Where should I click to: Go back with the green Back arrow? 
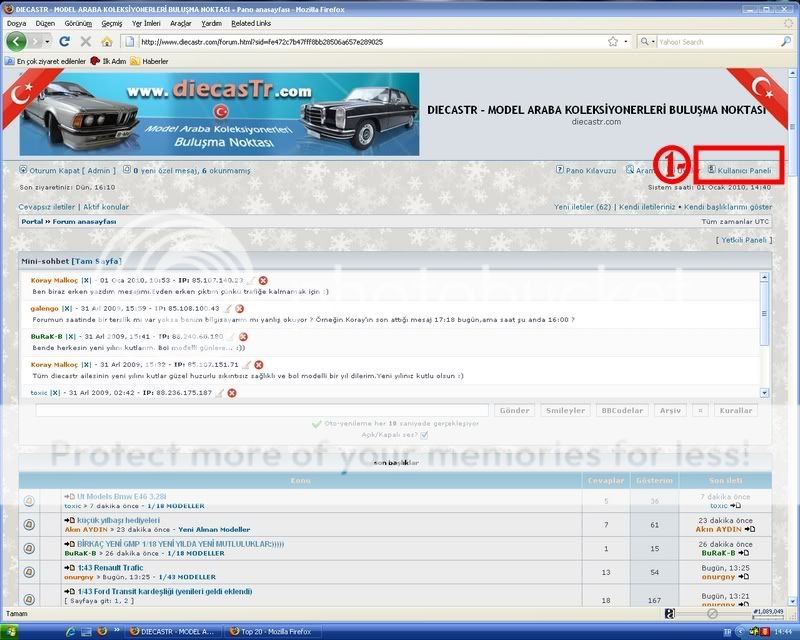tap(16, 41)
